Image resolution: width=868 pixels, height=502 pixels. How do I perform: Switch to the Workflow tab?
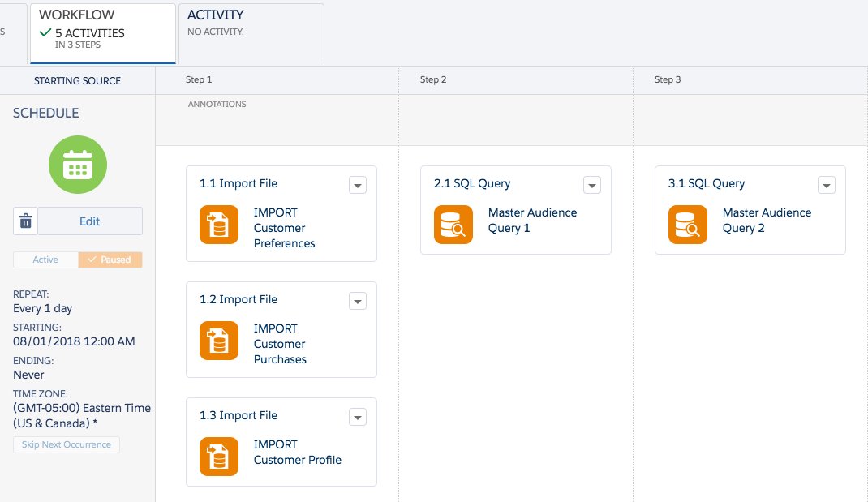(102, 32)
